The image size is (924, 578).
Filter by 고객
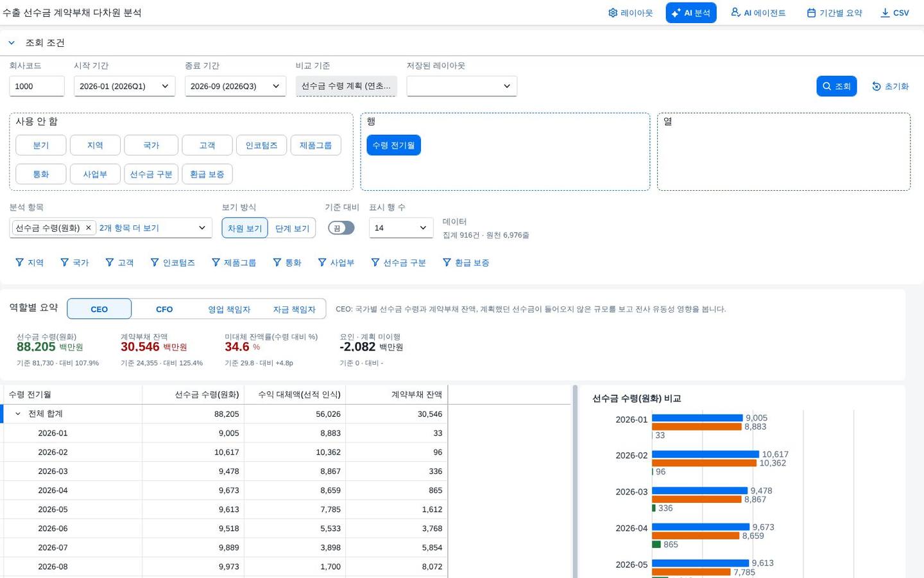[119, 263]
